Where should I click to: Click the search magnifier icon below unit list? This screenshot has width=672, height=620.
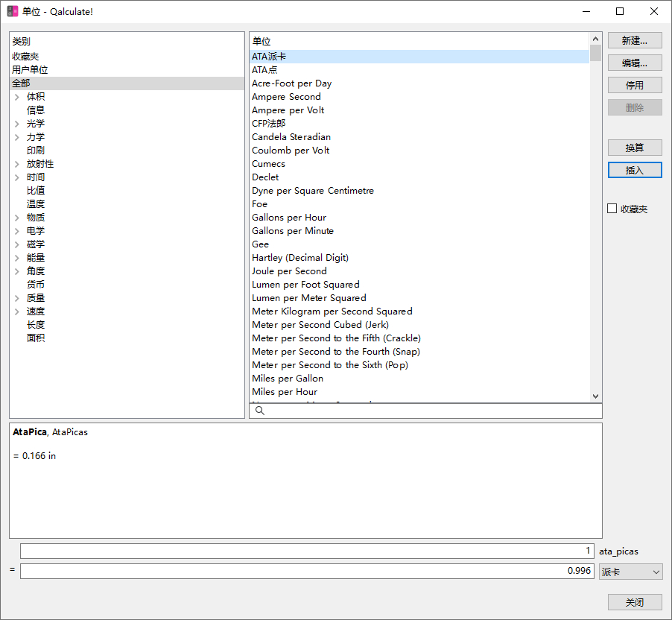(x=260, y=411)
